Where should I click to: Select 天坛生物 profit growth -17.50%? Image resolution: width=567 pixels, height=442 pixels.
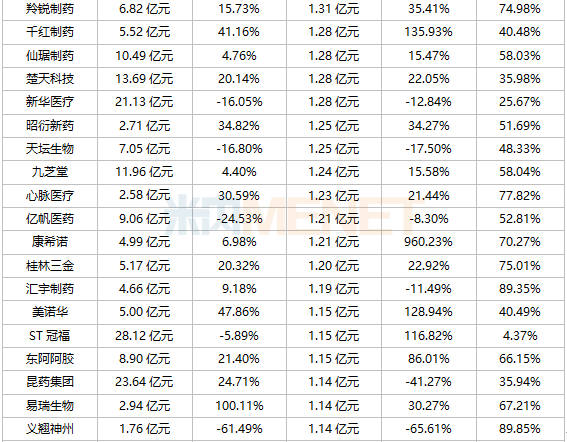[429, 149]
